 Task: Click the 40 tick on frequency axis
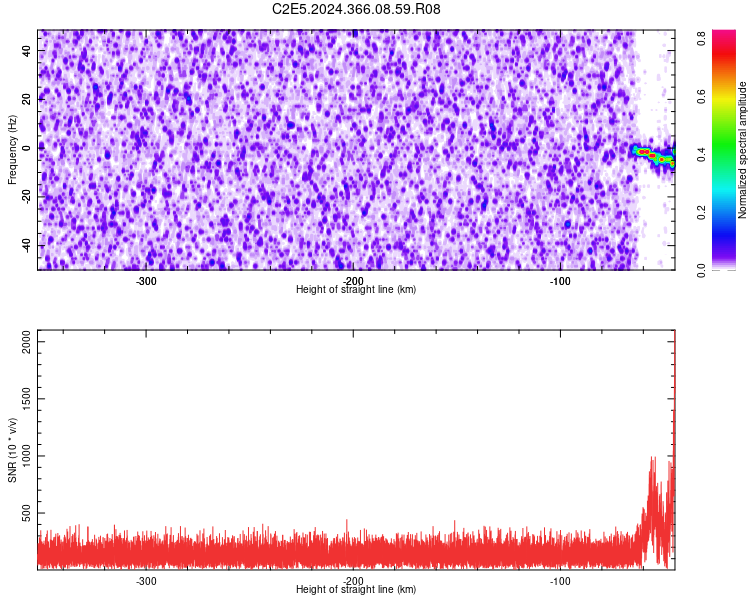[x=26, y=51]
